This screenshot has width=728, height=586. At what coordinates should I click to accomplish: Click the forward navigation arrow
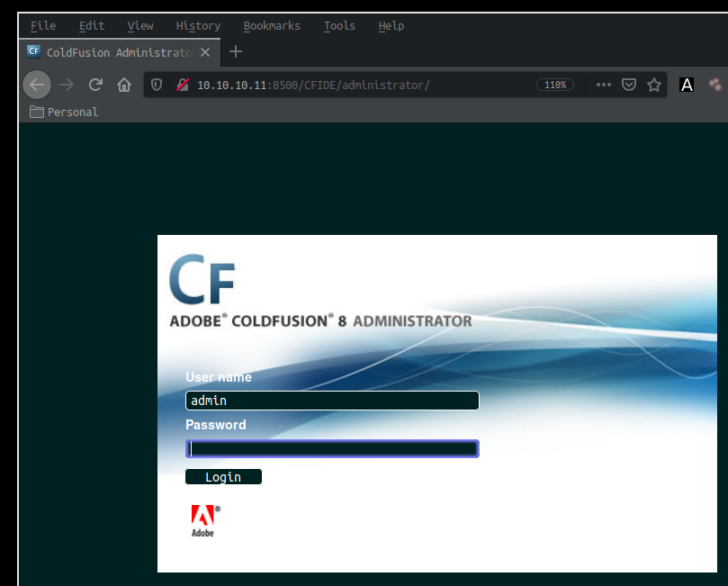[x=67, y=85]
